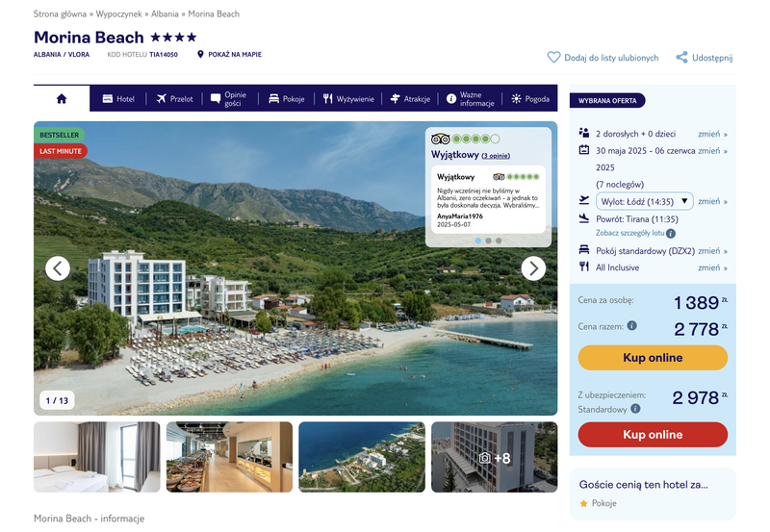Switch to the Pogoda tab
The width and height of the screenshot is (770, 532).
tap(530, 99)
